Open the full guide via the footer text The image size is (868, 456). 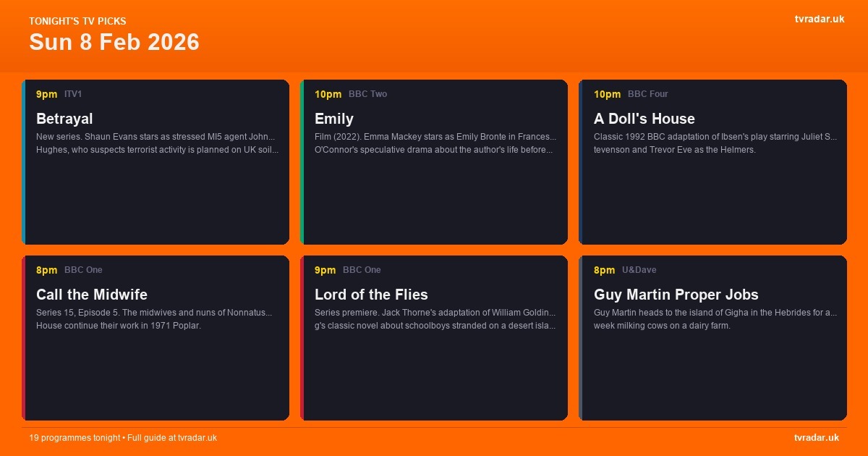tap(123, 438)
